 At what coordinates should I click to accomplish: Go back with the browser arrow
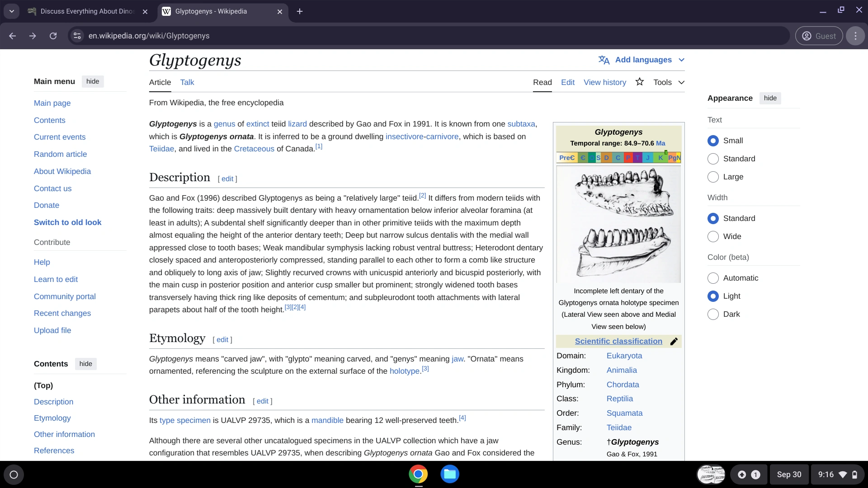[x=12, y=36]
